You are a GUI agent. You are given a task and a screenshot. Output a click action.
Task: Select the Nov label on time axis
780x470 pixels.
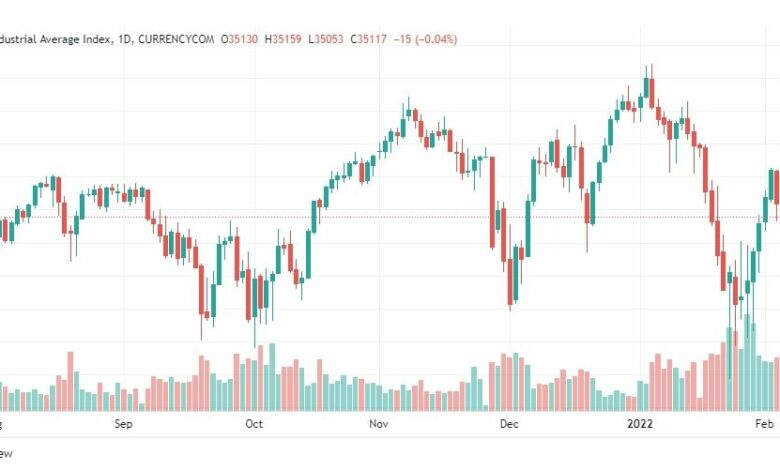(379, 424)
